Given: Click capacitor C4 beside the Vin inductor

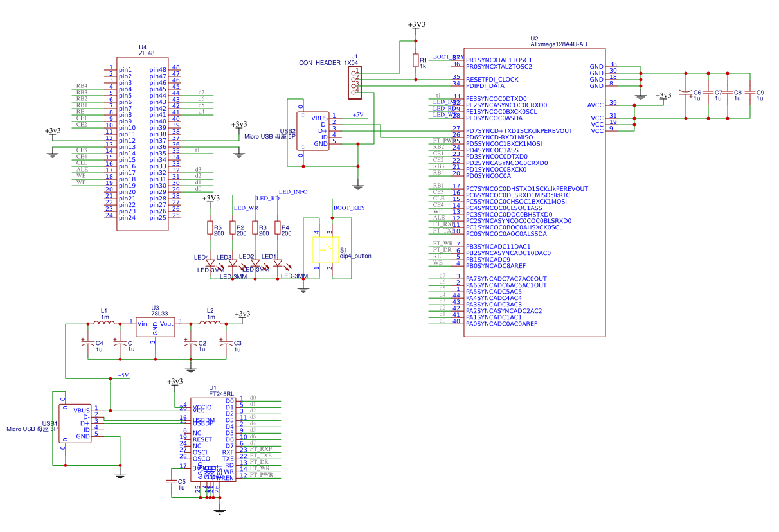Looking at the screenshot, I should point(87,345).
